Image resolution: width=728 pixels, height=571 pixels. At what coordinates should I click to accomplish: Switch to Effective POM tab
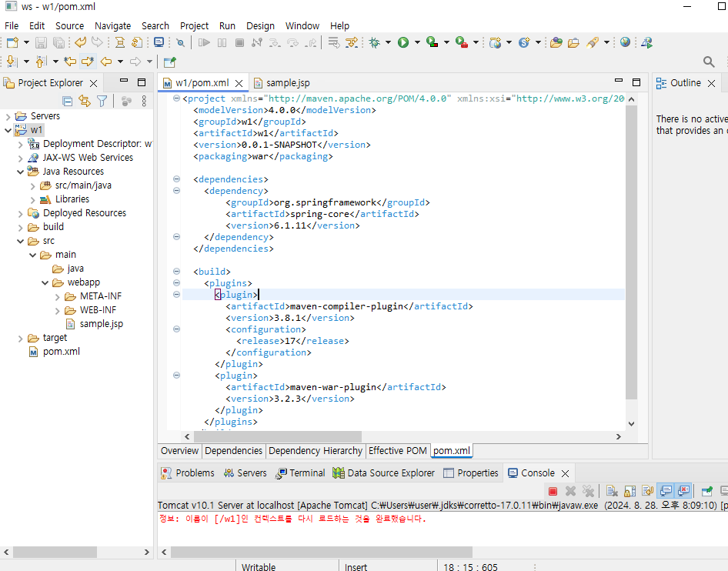coord(397,451)
